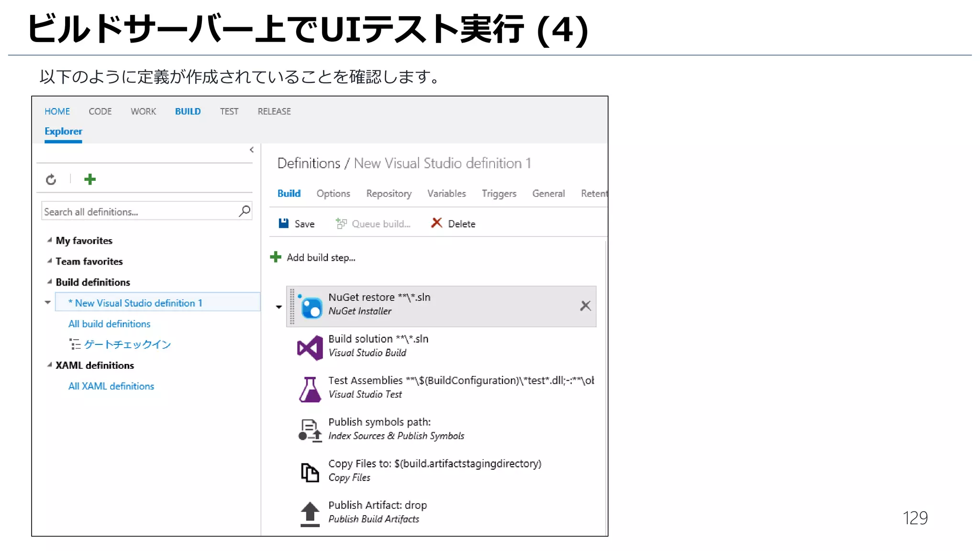The image size is (980, 551).
Task: Collapse the My favorites tree section
Action: click(49, 240)
